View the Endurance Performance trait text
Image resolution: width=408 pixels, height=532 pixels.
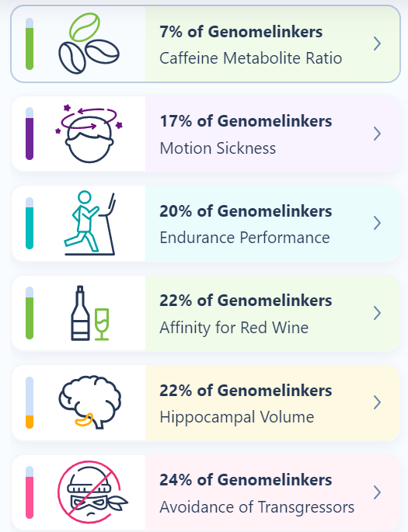pos(244,238)
